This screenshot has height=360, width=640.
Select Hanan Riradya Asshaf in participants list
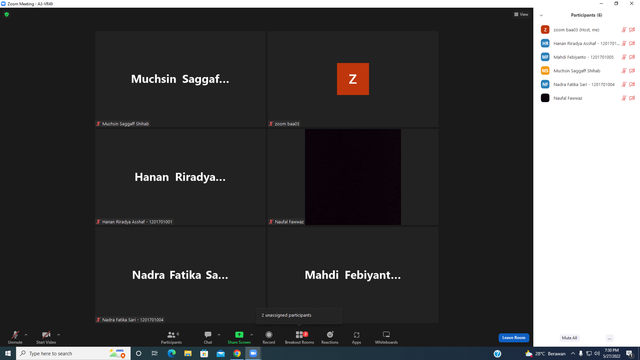pyautogui.click(x=587, y=43)
